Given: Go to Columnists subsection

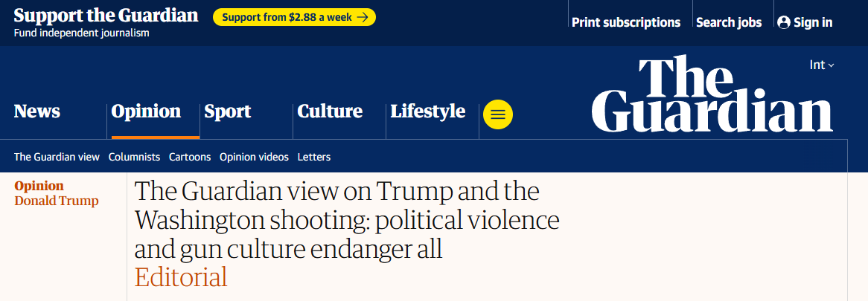Looking at the screenshot, I should pos(134,157).
